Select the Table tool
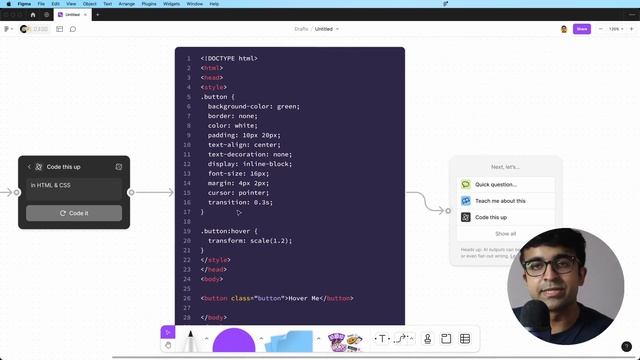 coord(464,339)
